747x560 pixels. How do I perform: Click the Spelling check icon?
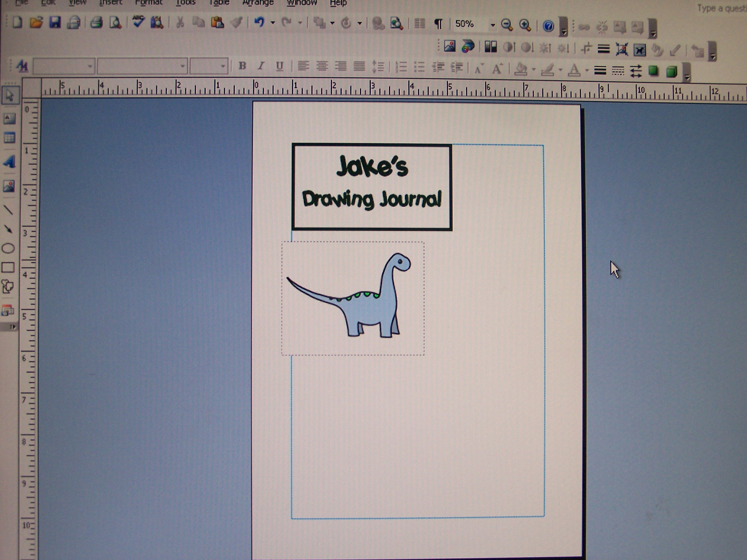[138, 22]
